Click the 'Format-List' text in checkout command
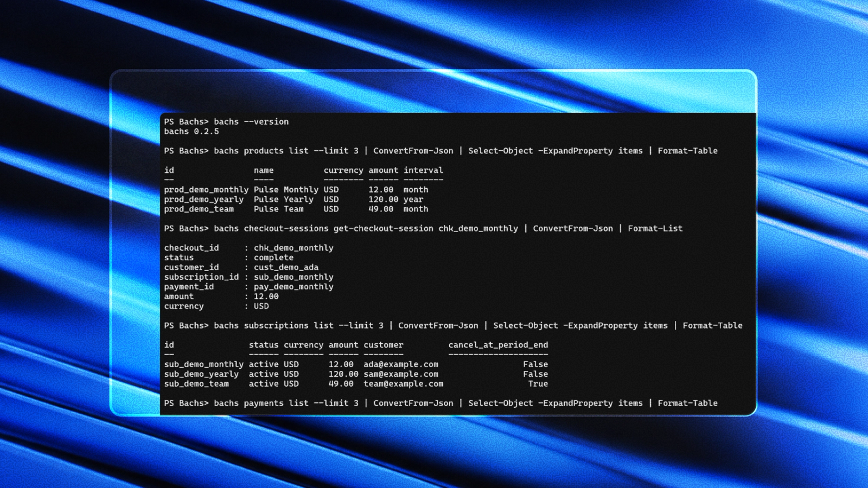The height and width of the screenshot is (488, 868). point(655,229)
